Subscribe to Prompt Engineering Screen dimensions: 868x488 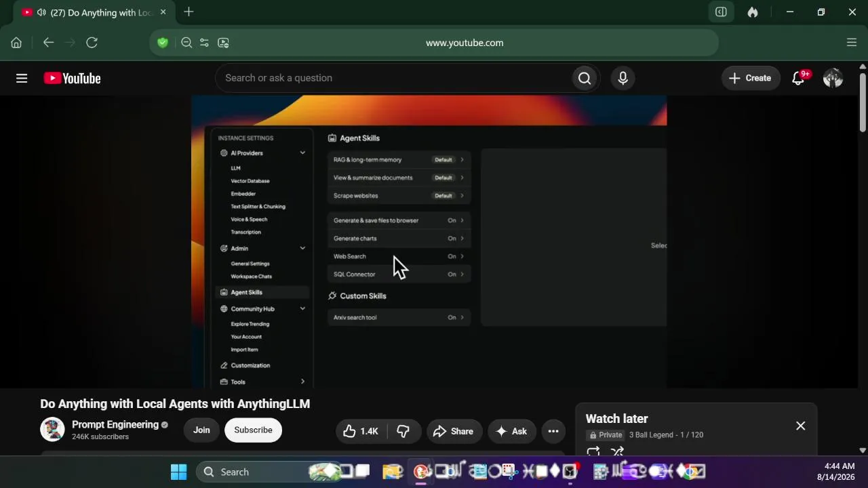253,430
